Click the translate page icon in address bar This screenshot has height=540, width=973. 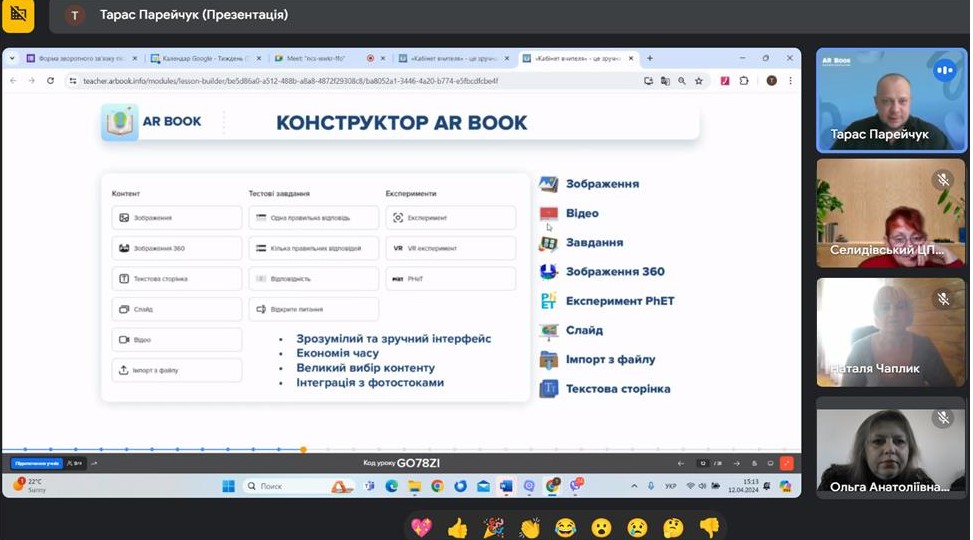pos(665,81)
